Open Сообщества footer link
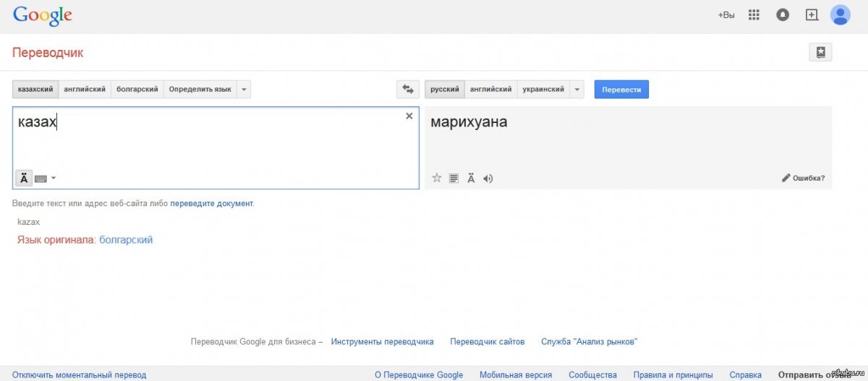Viewport: 868px width, 381px height. [x=593, y=374]
